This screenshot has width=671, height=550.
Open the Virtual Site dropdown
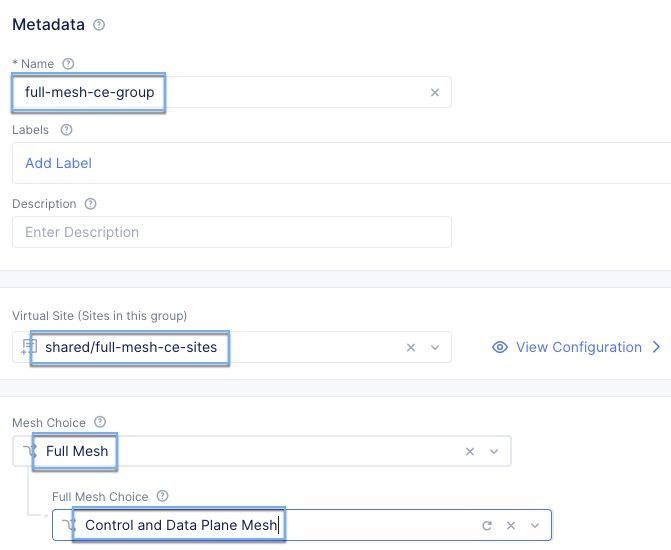point(435,347)
